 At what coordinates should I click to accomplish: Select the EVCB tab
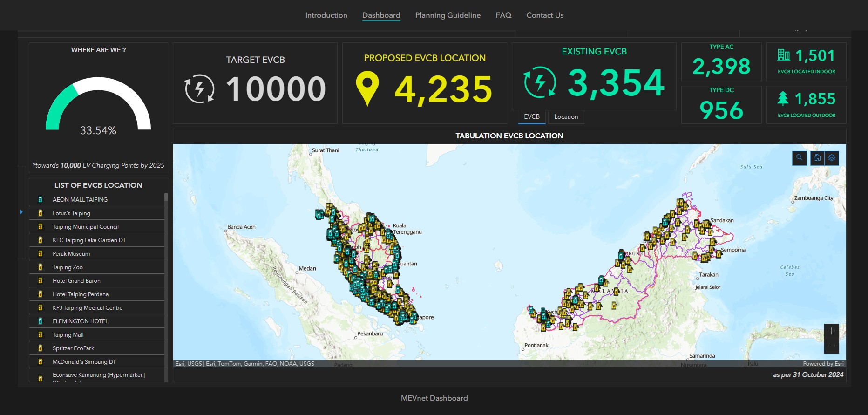pyautogui.click(x=532, y=117)
